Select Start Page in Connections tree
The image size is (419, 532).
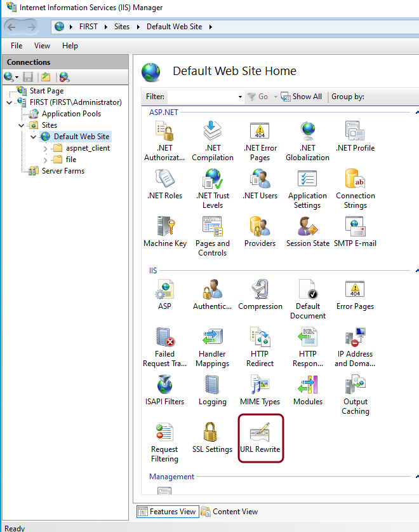click(46, 91)
